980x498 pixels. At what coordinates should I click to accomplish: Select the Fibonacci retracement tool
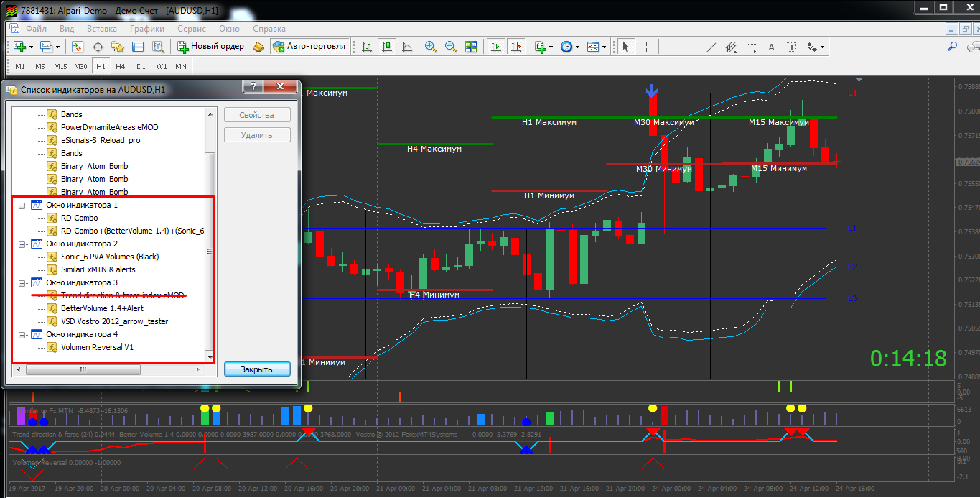pyautogui.click(x=752, y=47)
